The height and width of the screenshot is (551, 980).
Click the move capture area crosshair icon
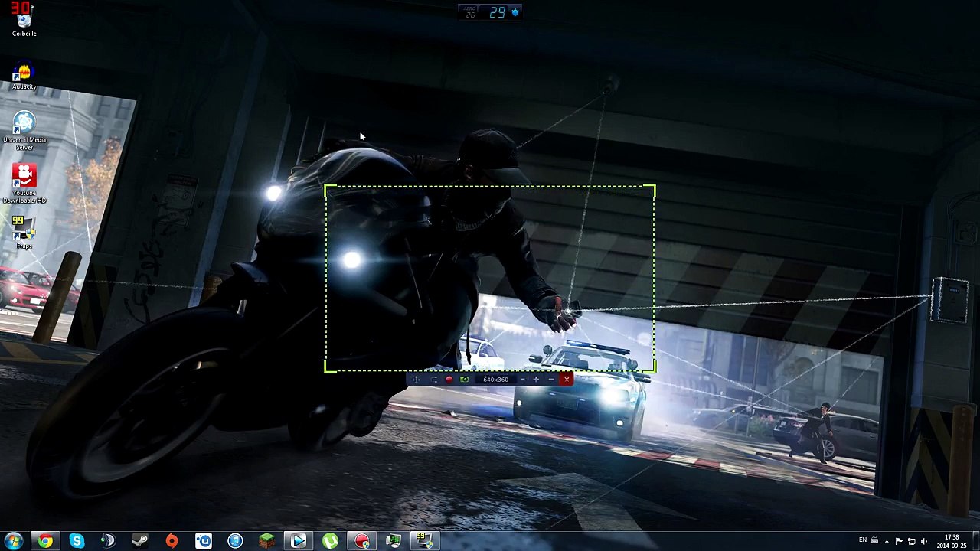pos(416,380)
